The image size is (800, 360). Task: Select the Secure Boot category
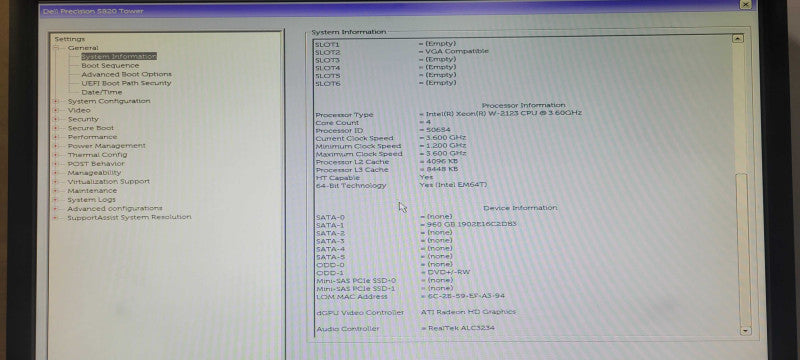91,128
